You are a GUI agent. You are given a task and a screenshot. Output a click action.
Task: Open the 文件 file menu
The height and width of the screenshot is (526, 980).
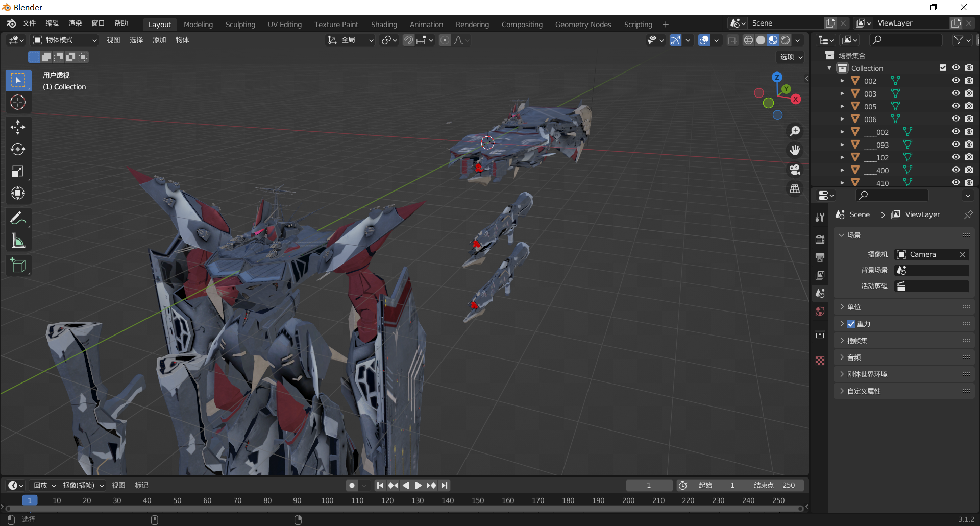29,23
